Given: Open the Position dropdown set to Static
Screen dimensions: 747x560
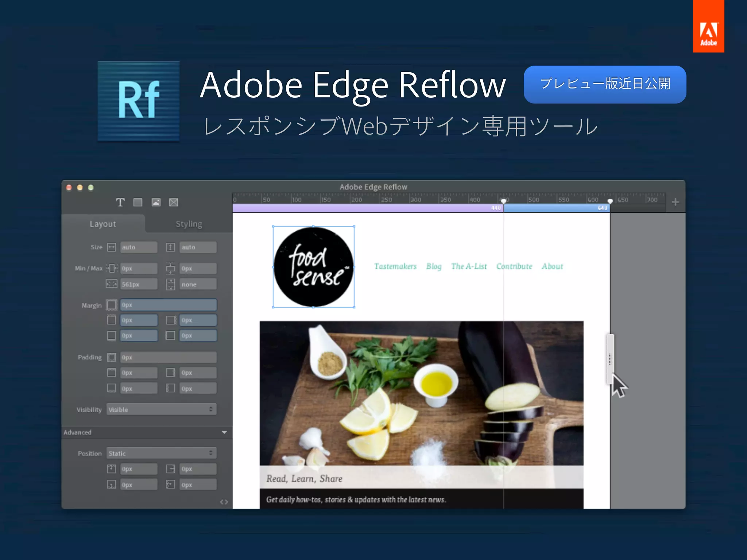Looking at the screenshot, I should (161, 453).
